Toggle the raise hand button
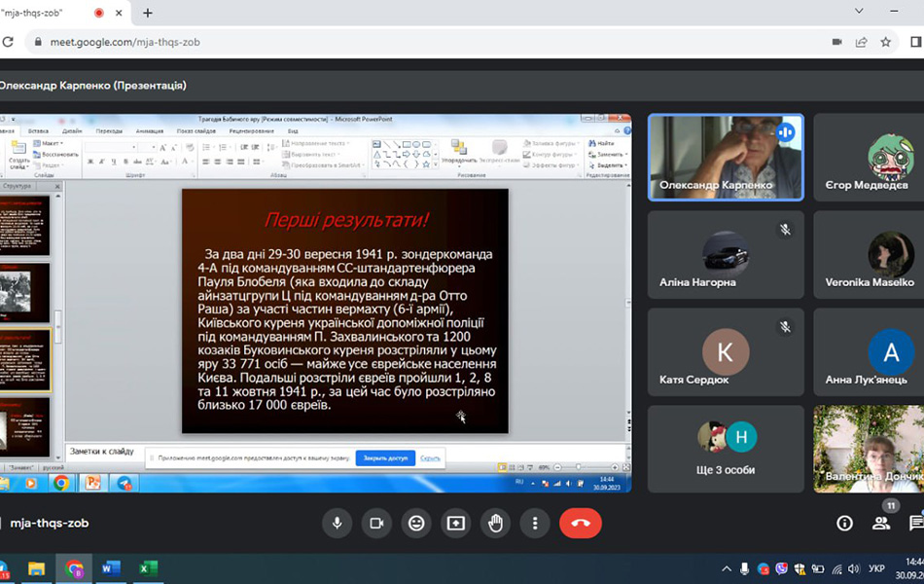This screenshot has width=924, height=584. 496,523
